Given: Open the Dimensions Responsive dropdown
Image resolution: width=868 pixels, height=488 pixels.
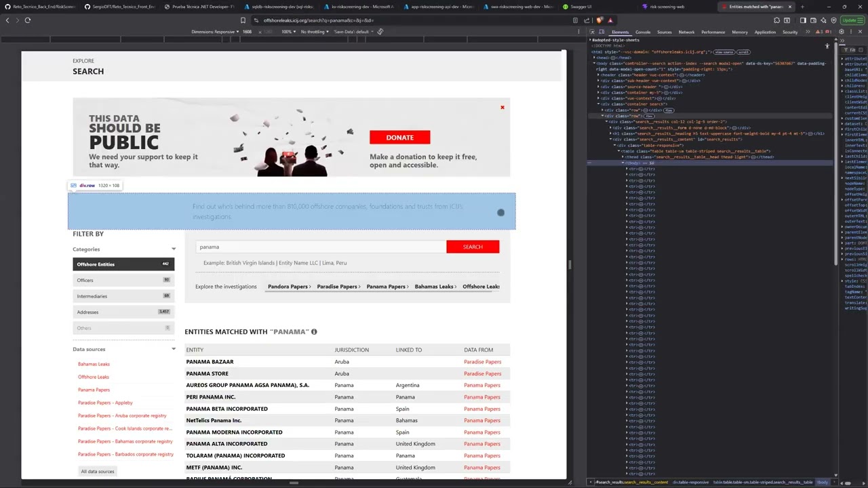Looking at the screenshot, I should pyautogui.click(x=215, y=32).
